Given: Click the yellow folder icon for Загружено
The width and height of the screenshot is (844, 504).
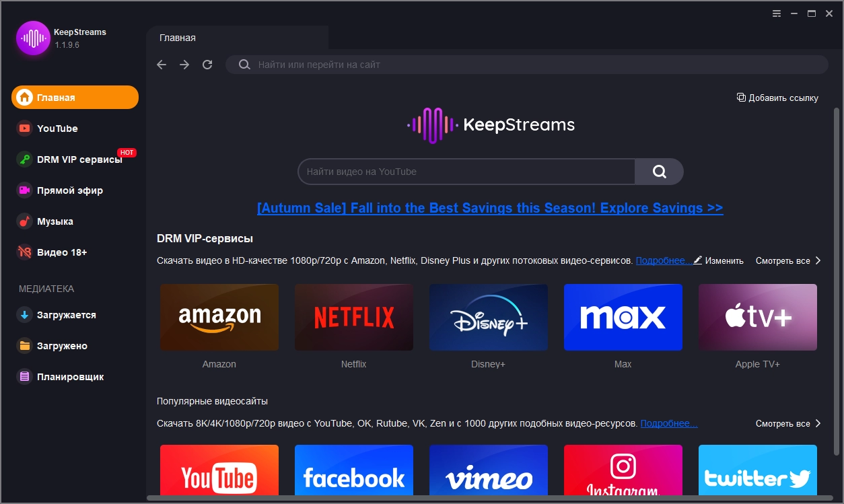Looking at the screenshot, I should tap(24, 346).
